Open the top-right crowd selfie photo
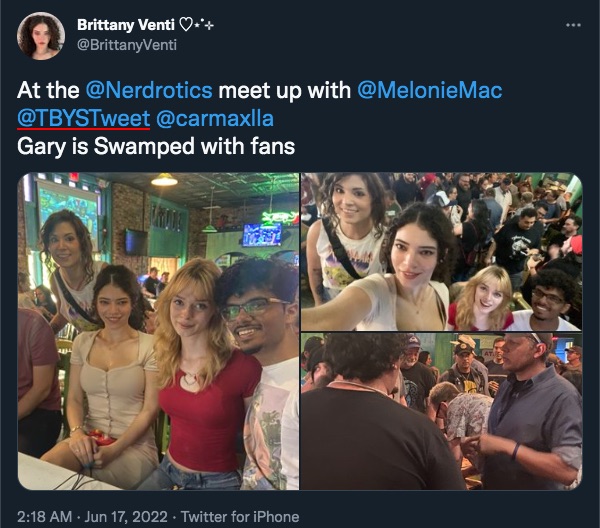600x528 pixels. click(442, 252)
